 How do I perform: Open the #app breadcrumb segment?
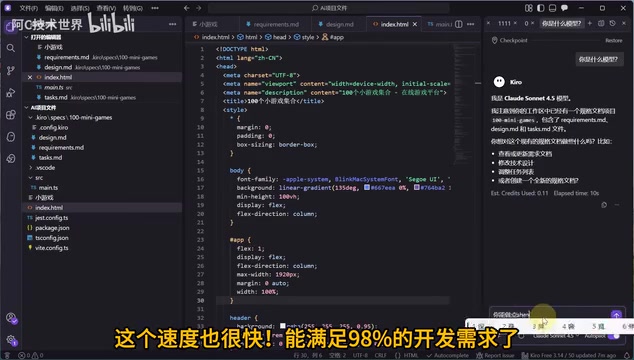click(333, 37)
